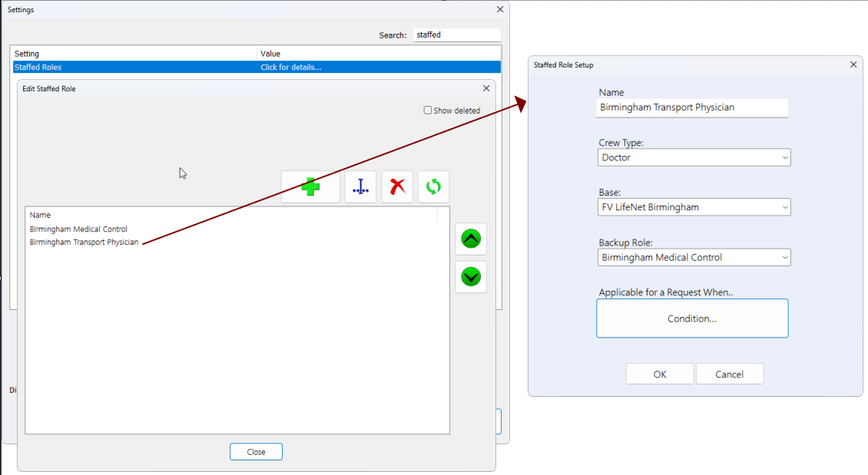Screen dimensions: 868x475
Task: Move role up with green up arrow
Action: click(471, 239)
